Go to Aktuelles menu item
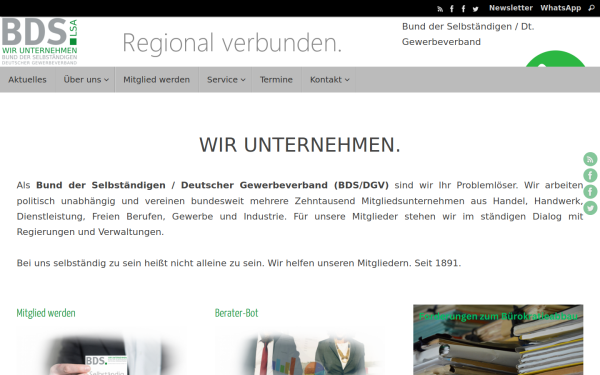600x375 pixels. (28, 80)
